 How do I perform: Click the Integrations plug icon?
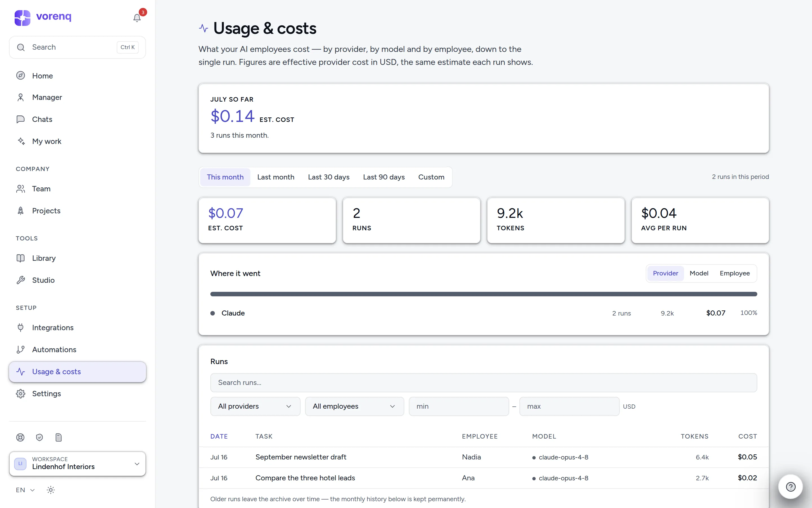[21, 328]
